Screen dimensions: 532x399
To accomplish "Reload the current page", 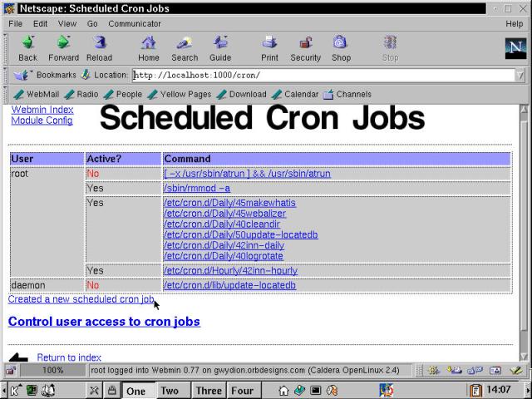I will point(99,47).
